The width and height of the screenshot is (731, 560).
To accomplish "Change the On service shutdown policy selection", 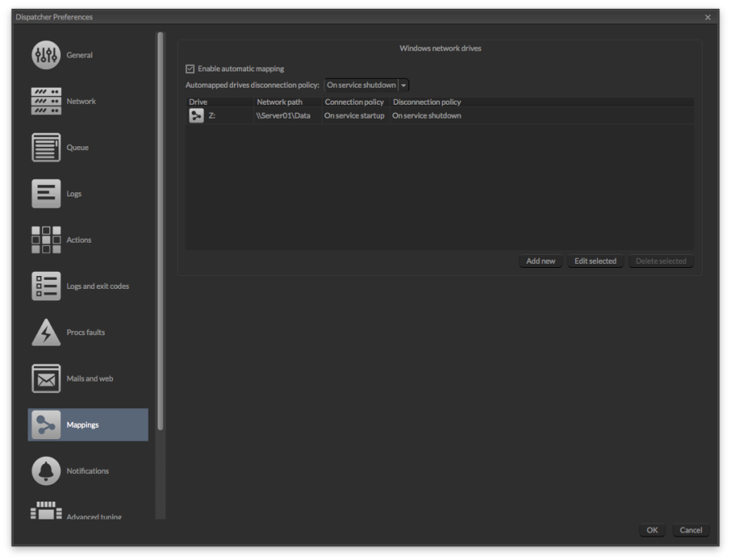I will point(364,84).
